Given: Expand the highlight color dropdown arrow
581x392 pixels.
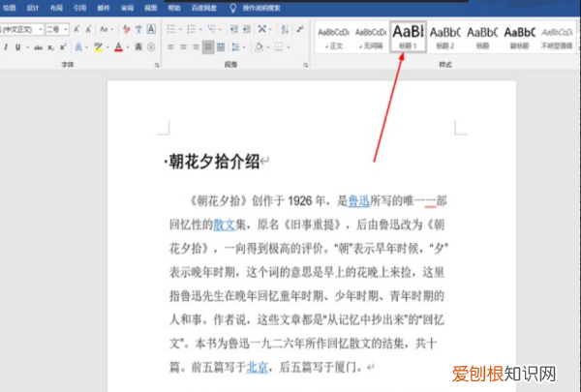Looking at the screenshot, I should point(107,47).
